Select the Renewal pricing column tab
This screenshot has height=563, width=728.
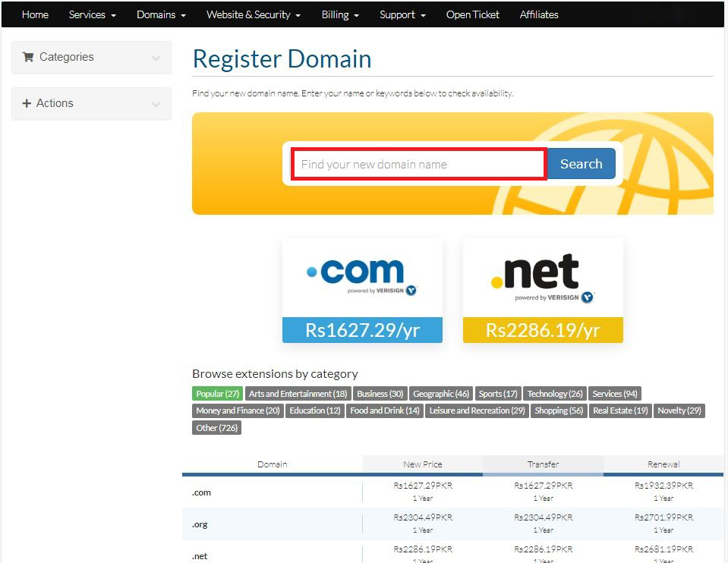tap(663, 464)
